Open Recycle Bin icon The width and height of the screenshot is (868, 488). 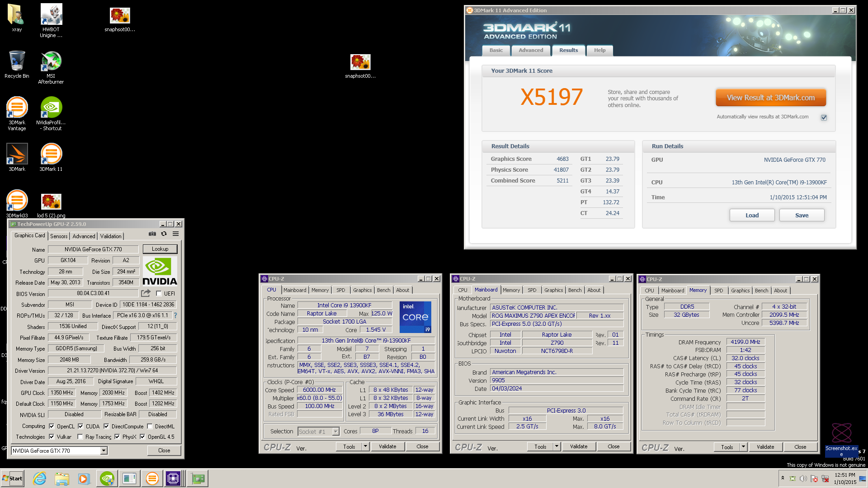17,64
